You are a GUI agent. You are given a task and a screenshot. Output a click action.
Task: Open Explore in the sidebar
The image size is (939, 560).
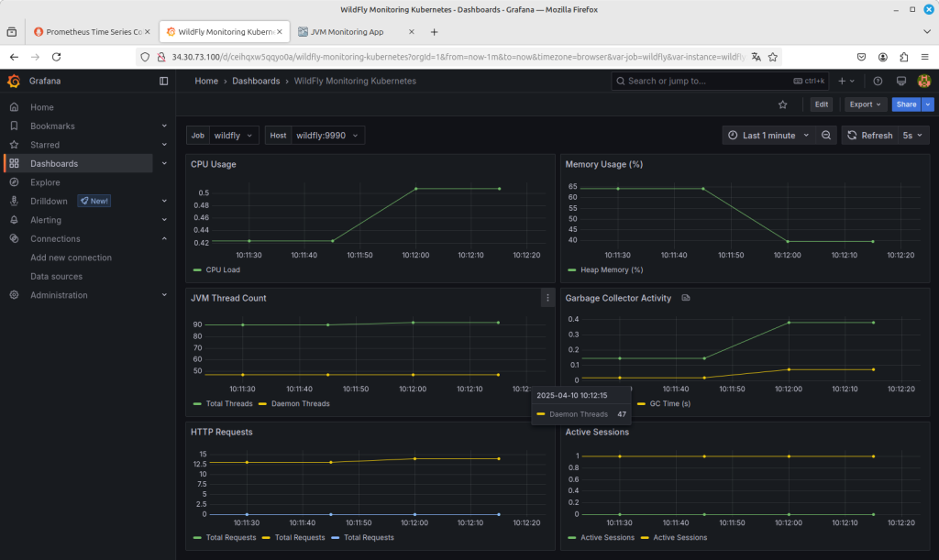pyautogui.click(x=45, y=182)
